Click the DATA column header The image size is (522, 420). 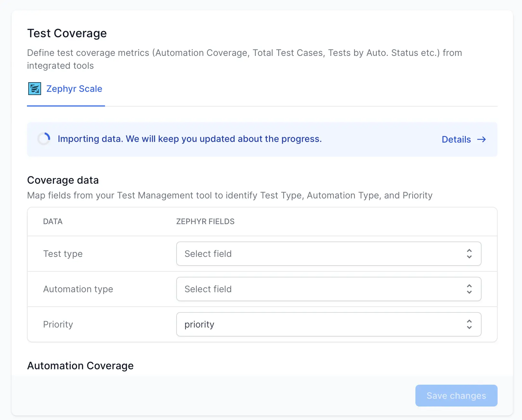53,222
